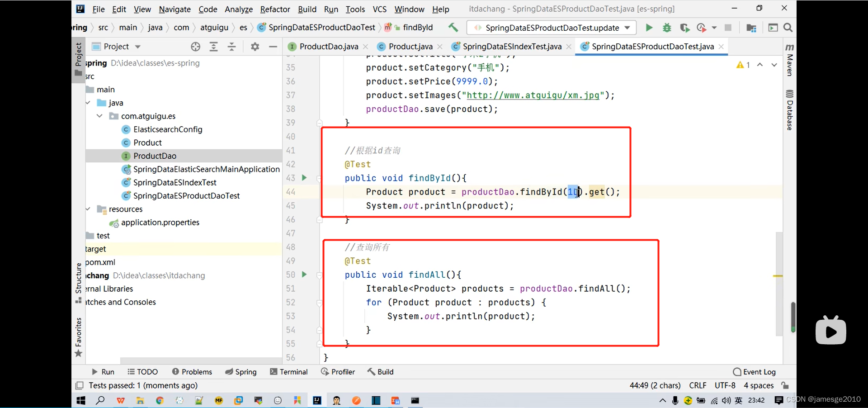
Task: Run SpringDataESProductDaoTest.update configuration
Action: pos(649,28)
